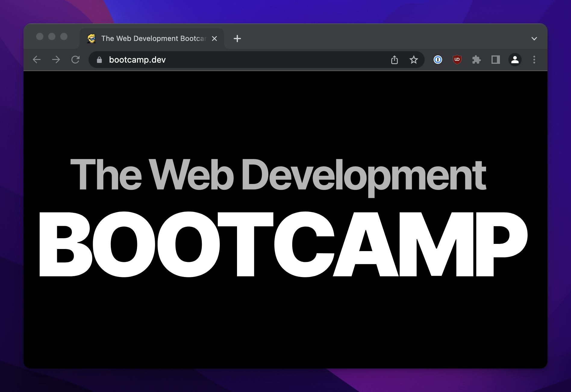Open the 1Password extension
The image size is (571, 392).
(438, 60)
